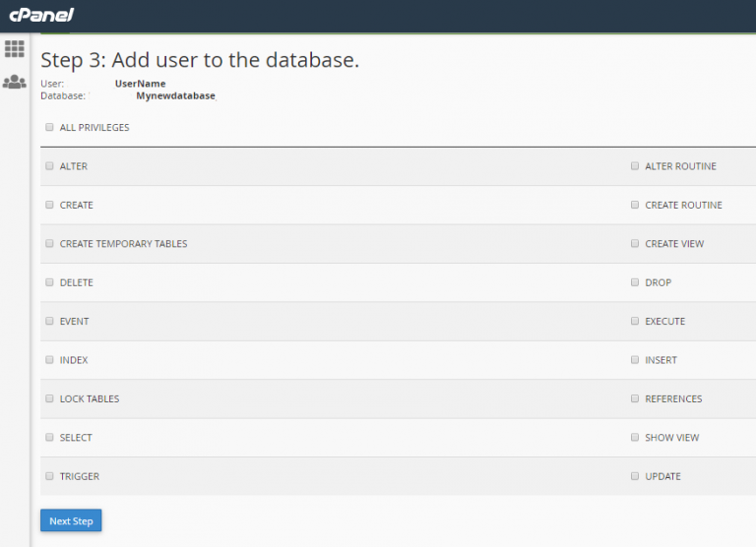This screenshot has width=756, height=547.
Task: Open the home grid icon in sidebar
Action: tap(15, 48)
